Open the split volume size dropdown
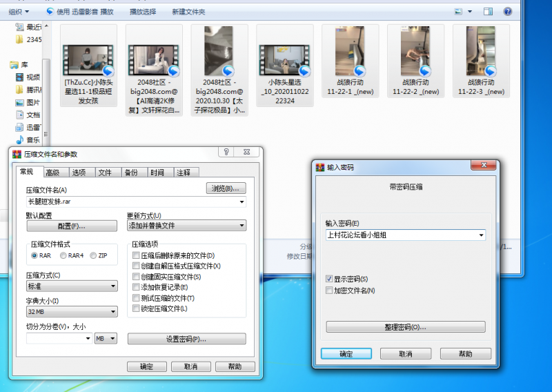The image size is (552, 392). pos(88,338)
